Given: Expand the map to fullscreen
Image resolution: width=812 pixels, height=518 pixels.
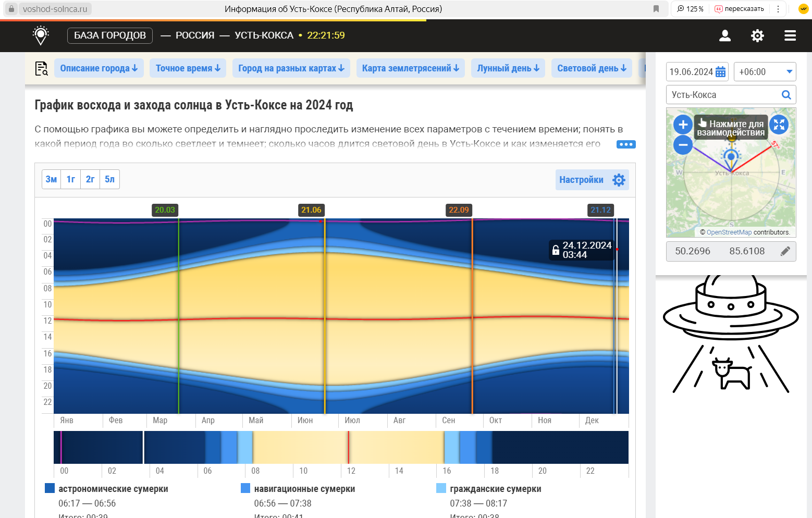Looking at the screenshot, I should click(x=779, y=125).
